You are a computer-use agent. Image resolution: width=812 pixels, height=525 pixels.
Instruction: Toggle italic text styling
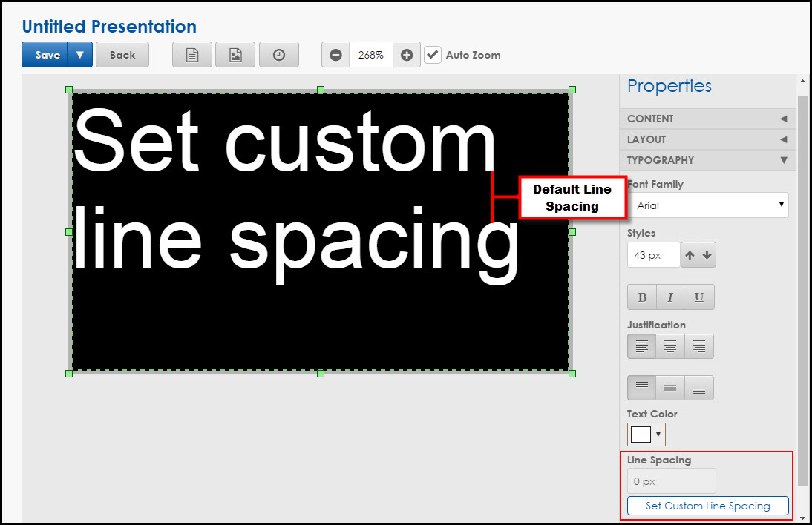[669, 297]
